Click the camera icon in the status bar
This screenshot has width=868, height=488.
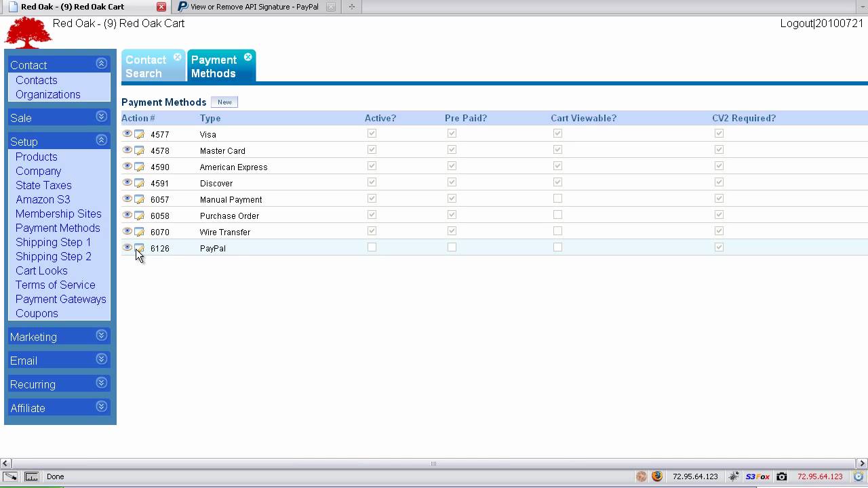pyautogui.click(x=781, y=476)
